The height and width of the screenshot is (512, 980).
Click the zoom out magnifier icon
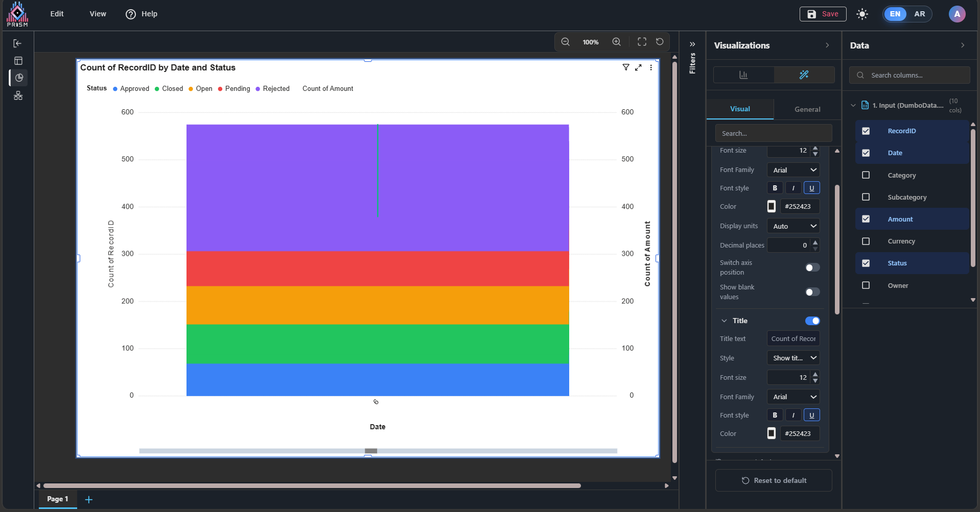click(565, 42)
